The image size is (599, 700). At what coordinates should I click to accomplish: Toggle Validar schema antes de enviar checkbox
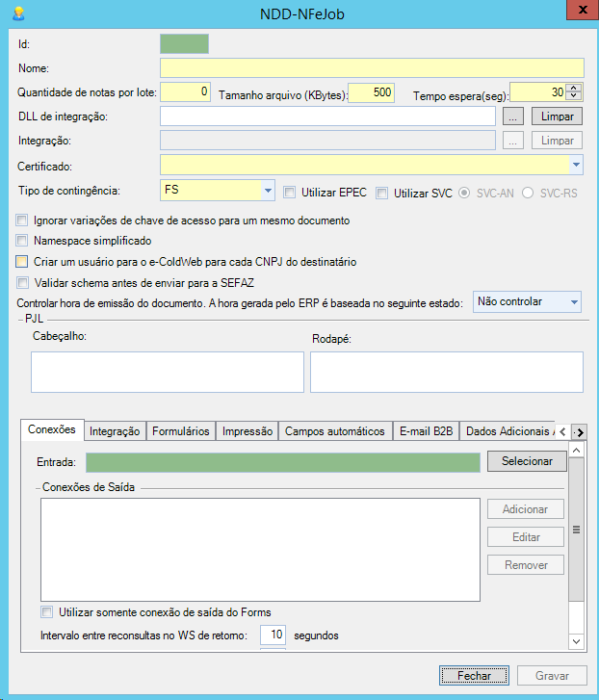[x=22, y=282]
